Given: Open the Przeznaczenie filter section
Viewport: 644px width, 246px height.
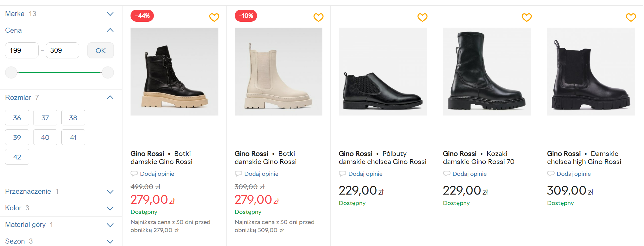Looking at the screenshot, I should (x=110, y=192).
